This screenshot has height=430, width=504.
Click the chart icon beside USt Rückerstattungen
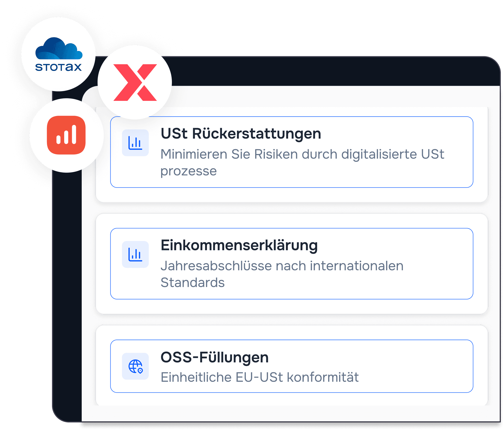(x=135, y=143)
